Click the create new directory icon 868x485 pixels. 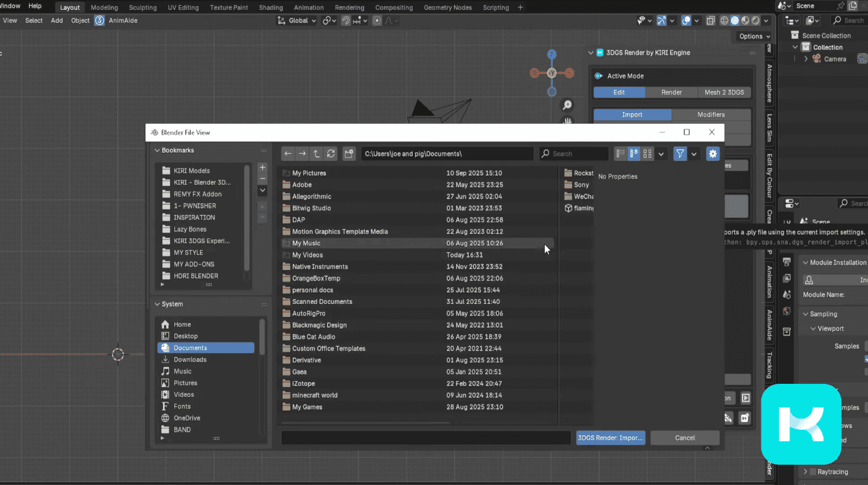(x=349, y=154)
